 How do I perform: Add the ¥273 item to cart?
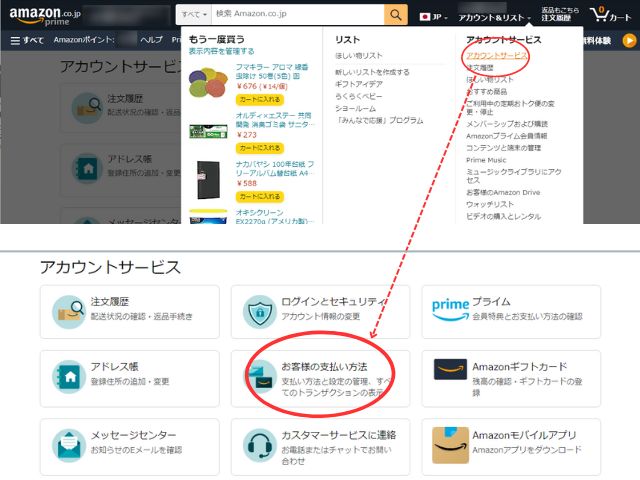(x=260, y=148)
